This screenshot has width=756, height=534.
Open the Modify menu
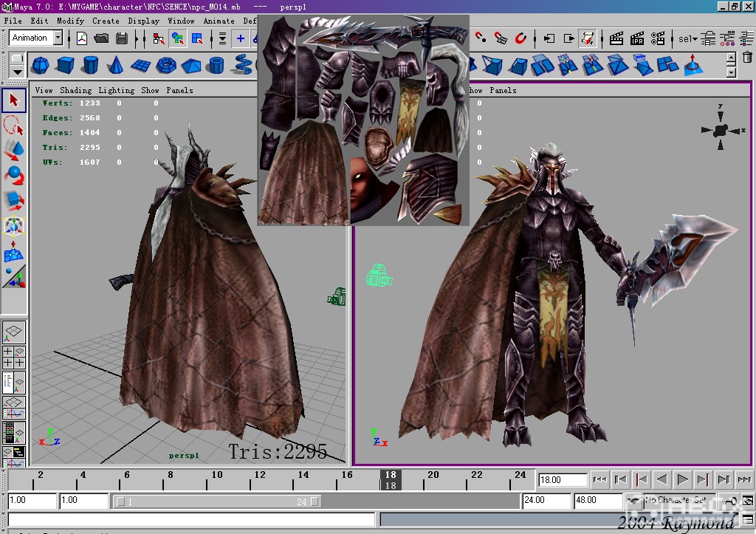[70, 21]
